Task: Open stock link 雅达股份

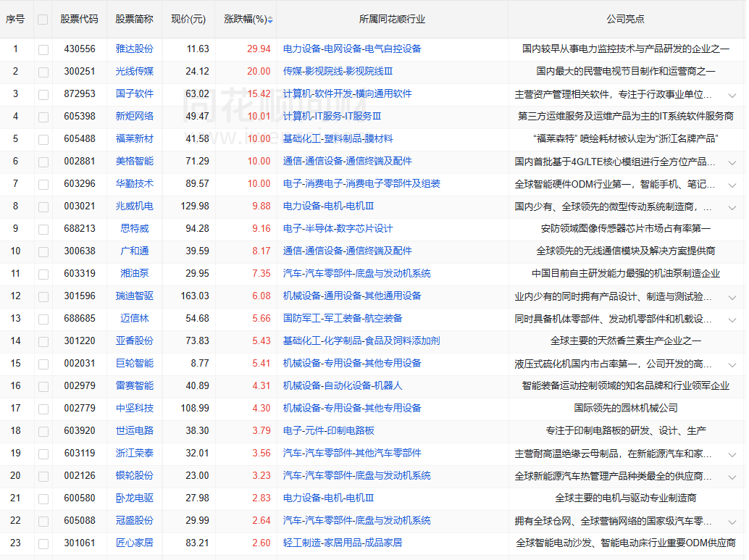Action: tap(135, 49)
